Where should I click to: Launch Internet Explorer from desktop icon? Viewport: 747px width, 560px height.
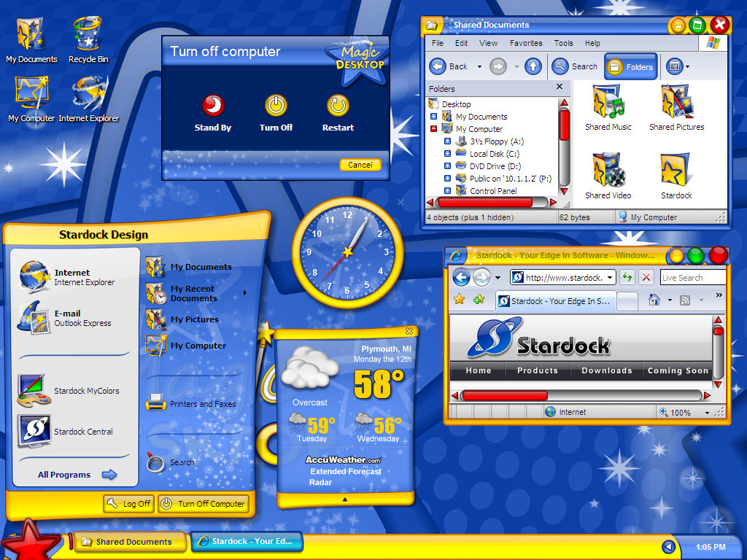coord(89,98)
